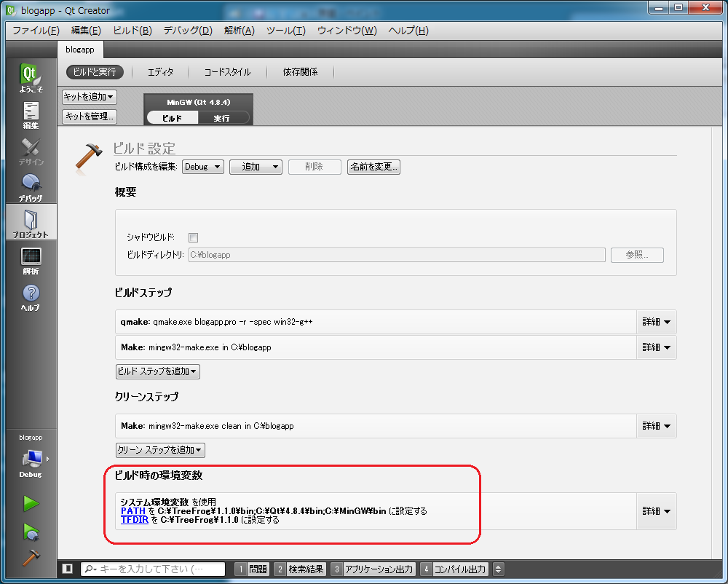Start debugging with the Run-Debug icon
This screenshot has height=584, width=728.
[x=31, y=532]
